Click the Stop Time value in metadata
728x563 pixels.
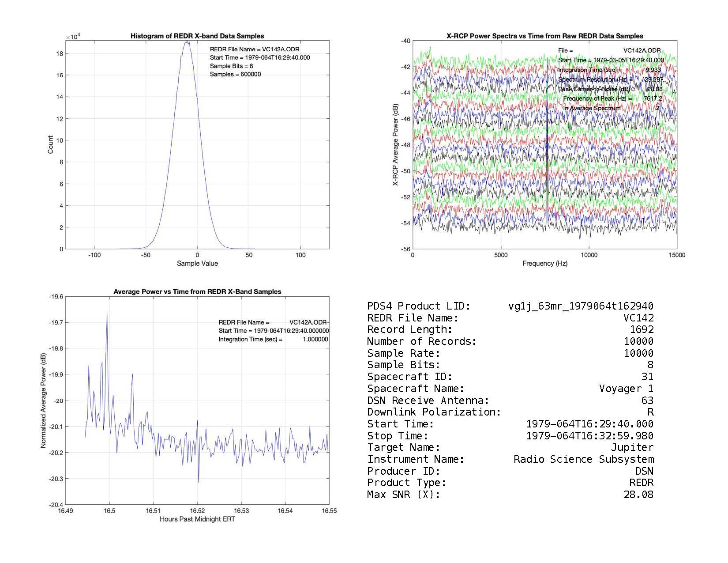pos(589,436)
